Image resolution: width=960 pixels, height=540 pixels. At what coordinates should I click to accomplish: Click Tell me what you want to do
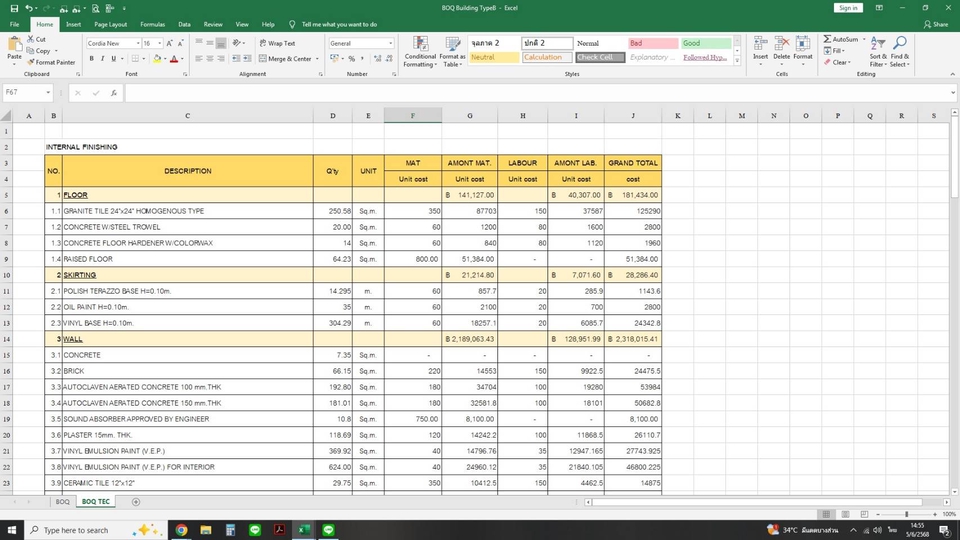click(x=339, y=24)
